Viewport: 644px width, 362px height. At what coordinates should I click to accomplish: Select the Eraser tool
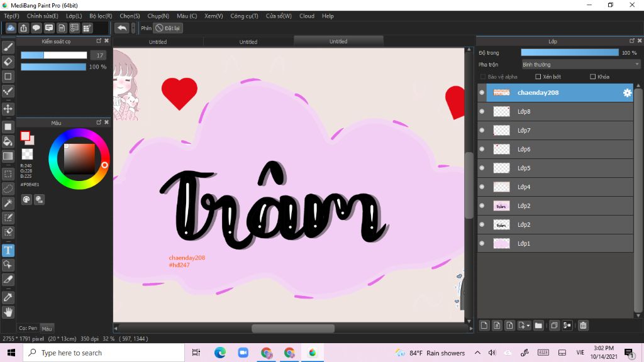pyautogui.click(x=8, y=62)
